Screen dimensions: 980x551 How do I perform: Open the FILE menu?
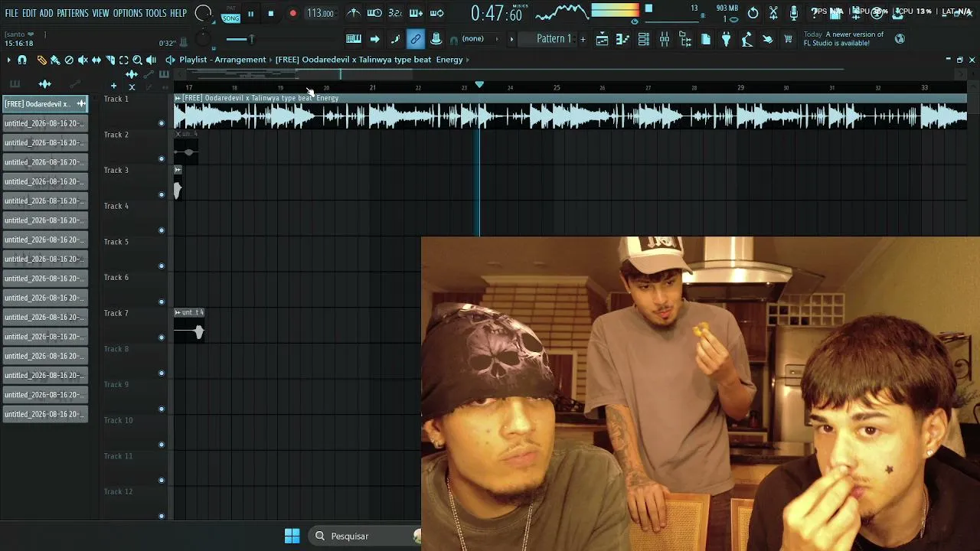pyautogui.click(x=11, y=14)
